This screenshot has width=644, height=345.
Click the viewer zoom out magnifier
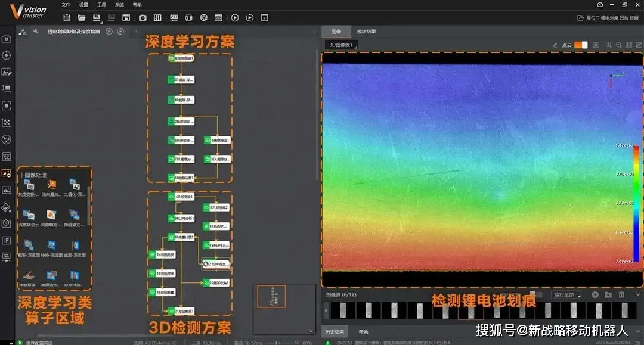point(618,45)
